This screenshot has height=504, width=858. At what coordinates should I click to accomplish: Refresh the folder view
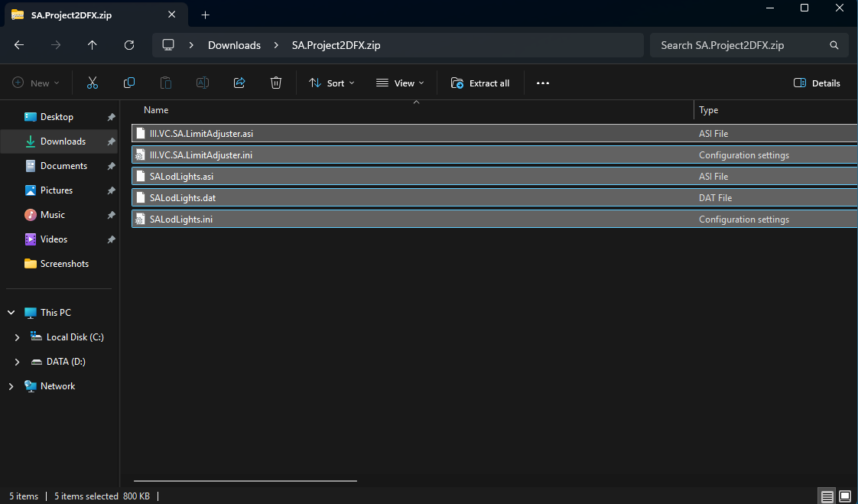point(129,45)
